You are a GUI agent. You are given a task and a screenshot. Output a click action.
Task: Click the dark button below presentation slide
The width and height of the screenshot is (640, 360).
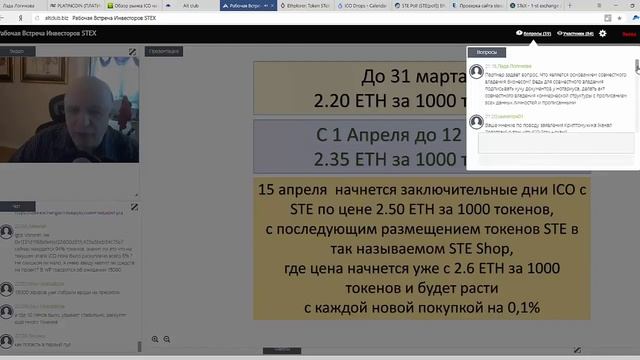282,350
